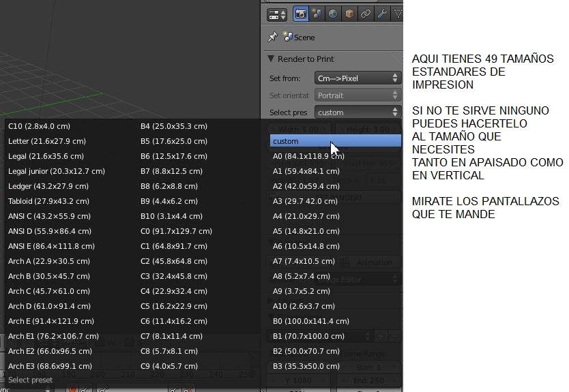Open the Select preset custom dropdown
The width and height of the screenshot is (569, 392).
[x=358, y=112]
